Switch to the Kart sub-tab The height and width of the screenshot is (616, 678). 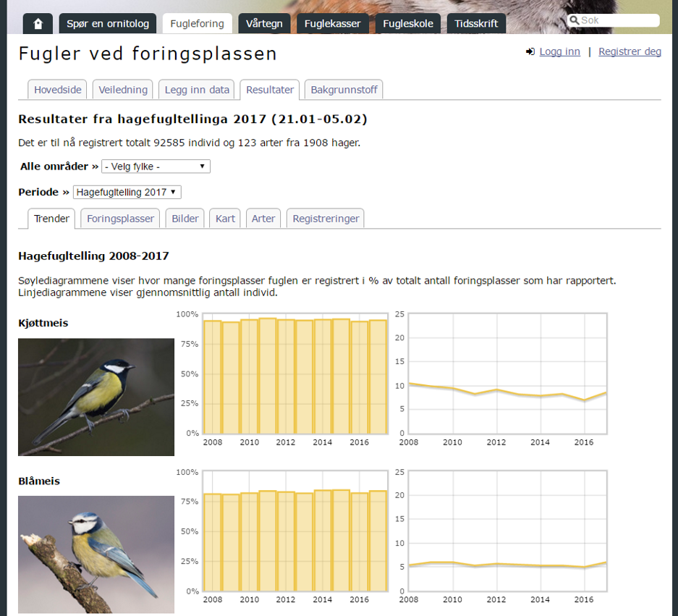[x=225, y=219]
